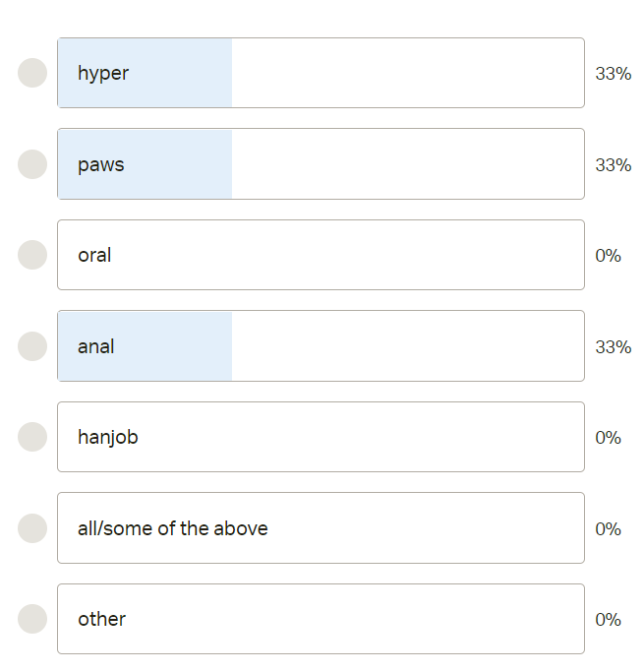Click the 33% result beside anal
644x672 pixels.
613,347
